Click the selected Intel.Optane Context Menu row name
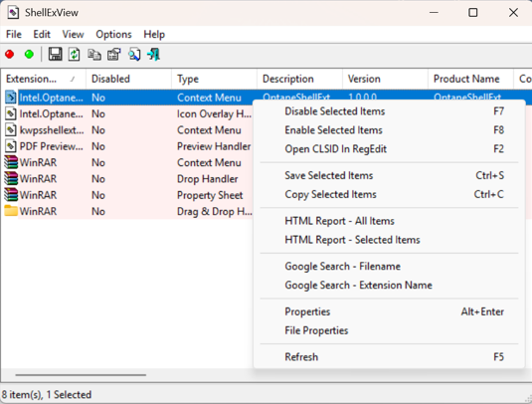Viewport: 532px width, 404px height. pyautogui.click(x=52, y=98)
